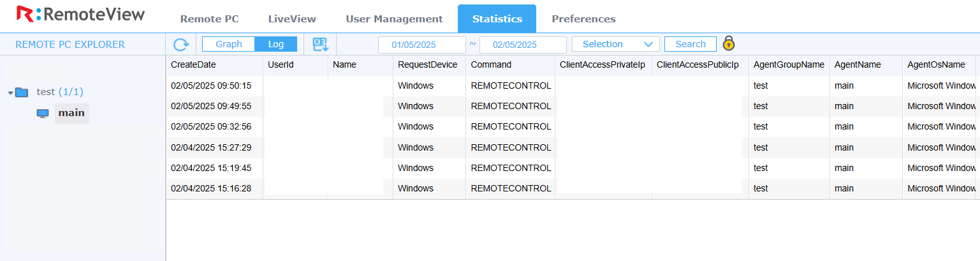This screenshot has height=261, width=980.
Task: Export log via Excel download icon
Action: click(x=320, y=44)
